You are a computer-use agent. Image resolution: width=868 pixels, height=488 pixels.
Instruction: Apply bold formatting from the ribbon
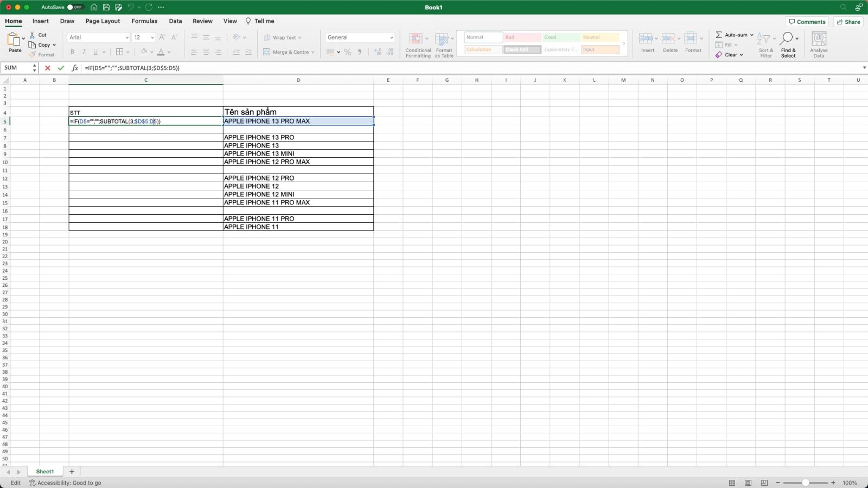(x=72, y=52)
